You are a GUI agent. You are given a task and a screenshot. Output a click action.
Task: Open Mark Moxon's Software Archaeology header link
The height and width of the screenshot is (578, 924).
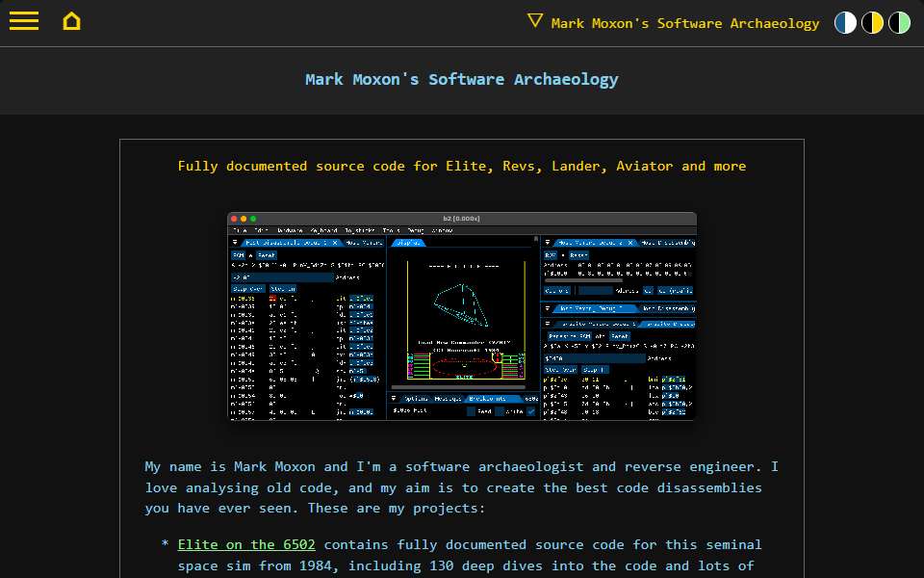point(684,23)
